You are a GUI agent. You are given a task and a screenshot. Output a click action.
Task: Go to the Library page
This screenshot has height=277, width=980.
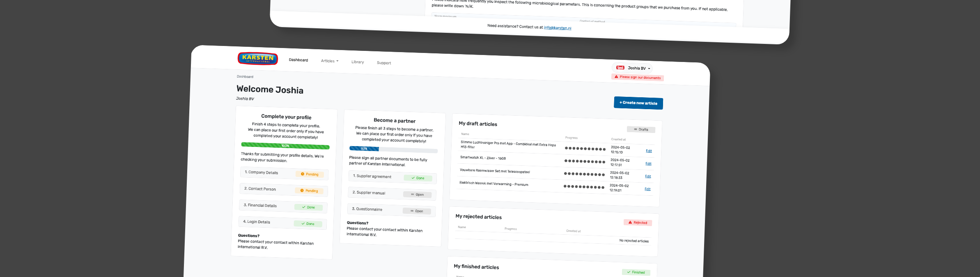358,62
